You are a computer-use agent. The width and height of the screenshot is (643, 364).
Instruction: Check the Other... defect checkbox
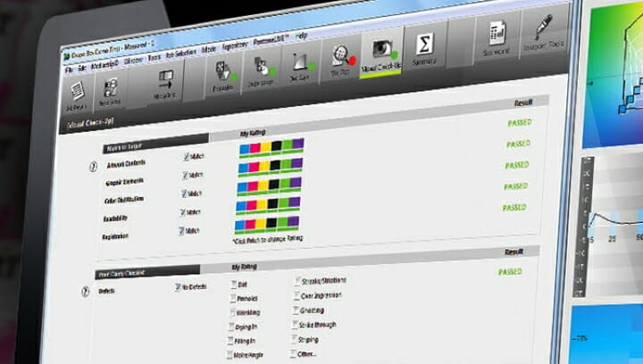point(293,354)
